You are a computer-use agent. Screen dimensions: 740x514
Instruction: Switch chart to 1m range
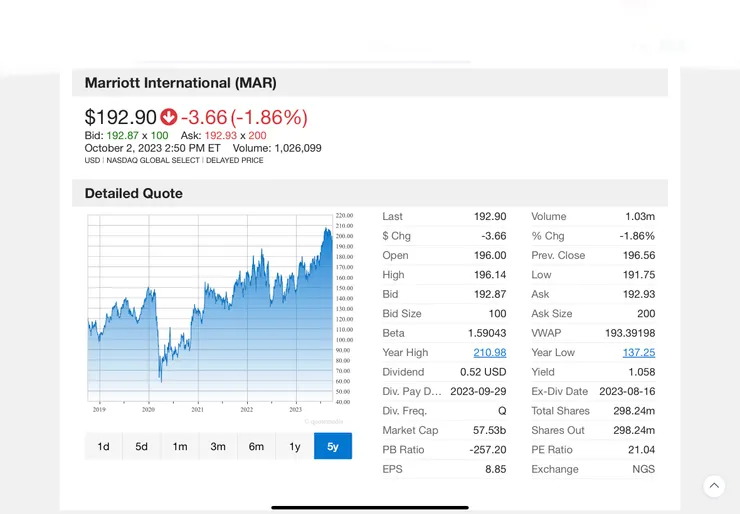(180, 446)
